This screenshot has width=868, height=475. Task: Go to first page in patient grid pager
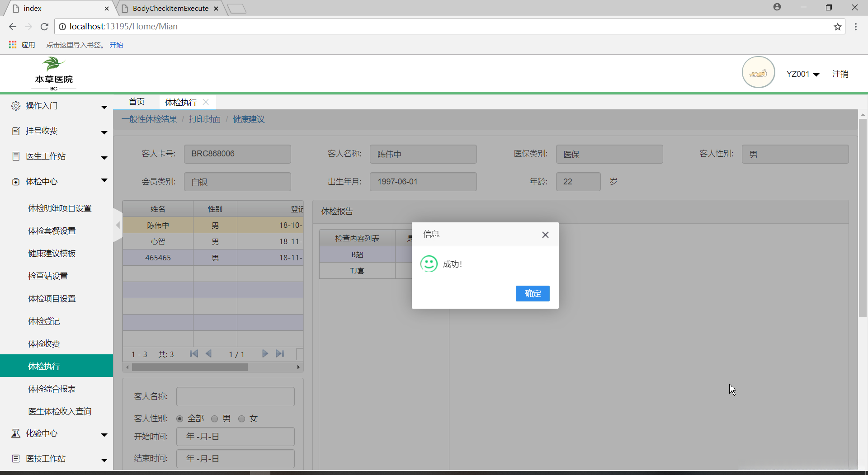(194, 354)
